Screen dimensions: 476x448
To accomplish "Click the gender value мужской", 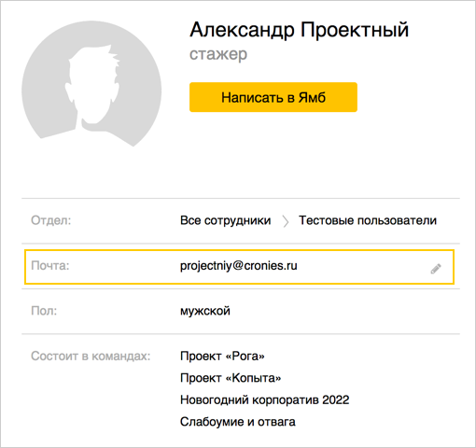I will (x=205, y=311).
